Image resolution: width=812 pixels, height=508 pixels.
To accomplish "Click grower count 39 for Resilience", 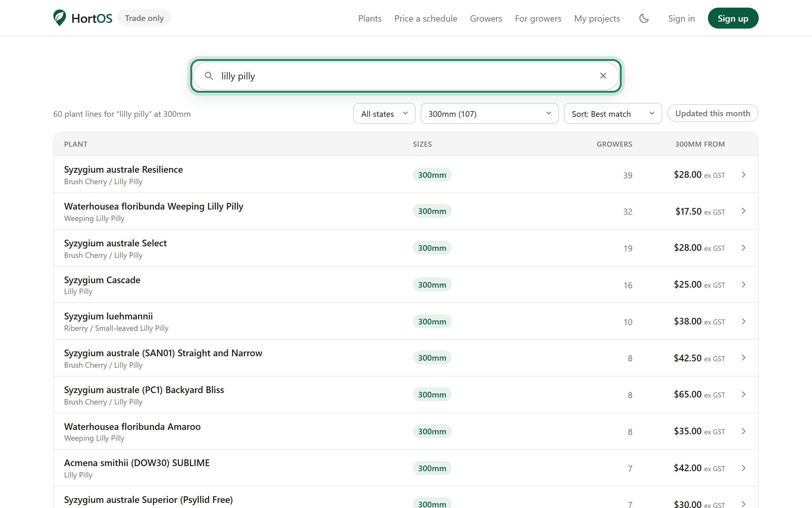I will 627,175.
